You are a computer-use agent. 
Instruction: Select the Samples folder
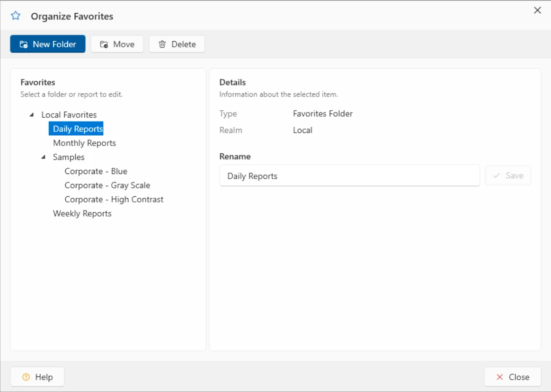coord(69,157)
